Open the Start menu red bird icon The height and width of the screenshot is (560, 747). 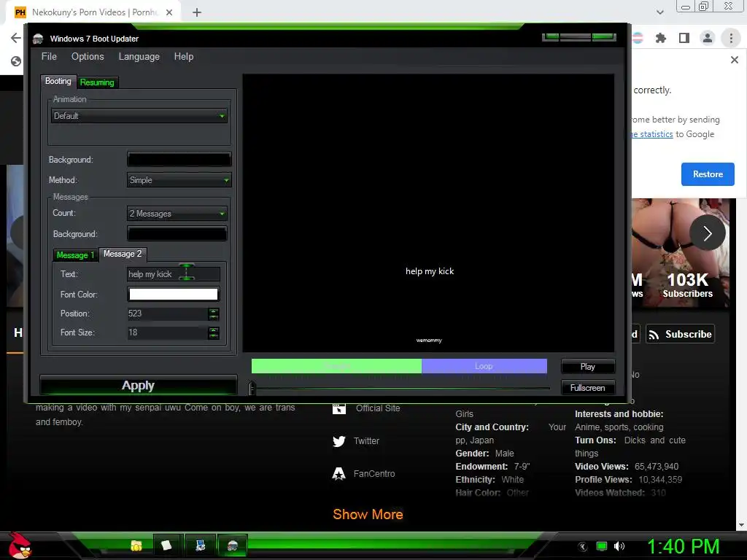click(20, 545)
